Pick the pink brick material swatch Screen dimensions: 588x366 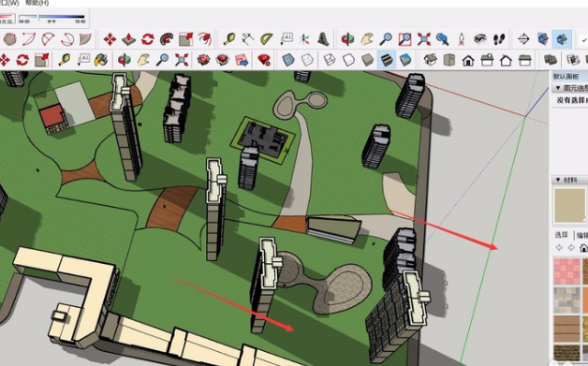coord(566,271)
